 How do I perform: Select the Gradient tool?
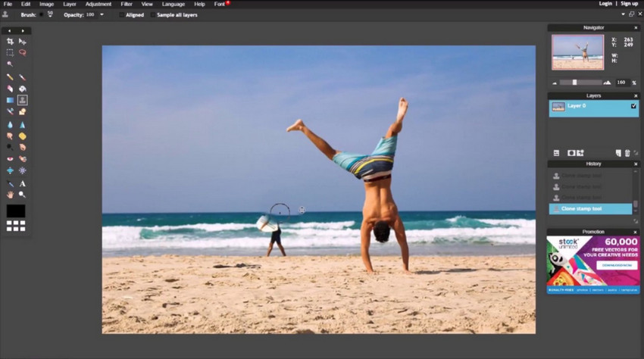tap(10, 100)
